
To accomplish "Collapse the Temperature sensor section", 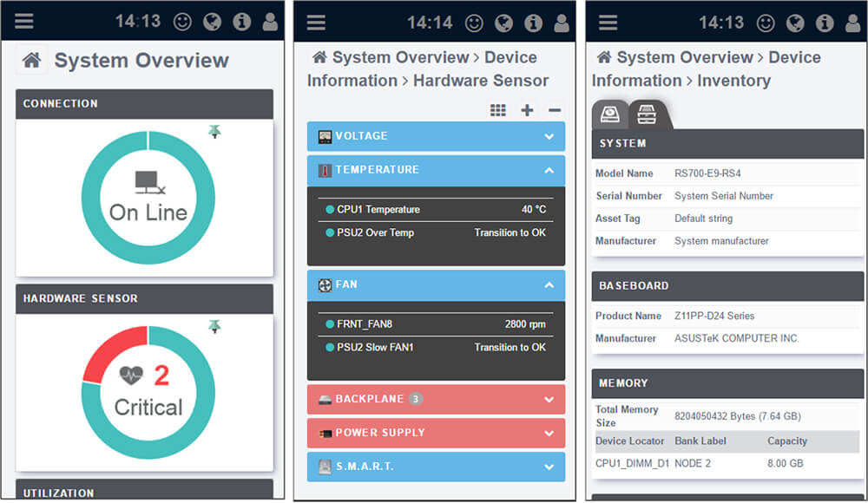I will 436,170.
